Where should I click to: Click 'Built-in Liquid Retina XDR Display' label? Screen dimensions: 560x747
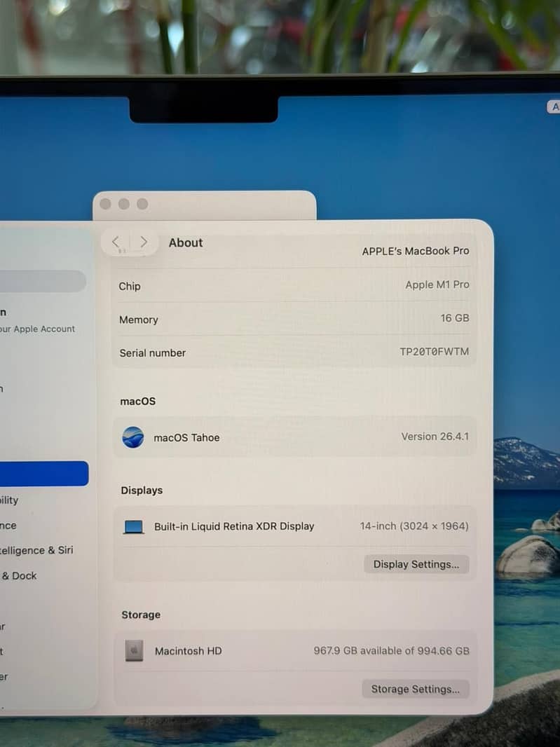pyautogui.click(x=234, y=526)
